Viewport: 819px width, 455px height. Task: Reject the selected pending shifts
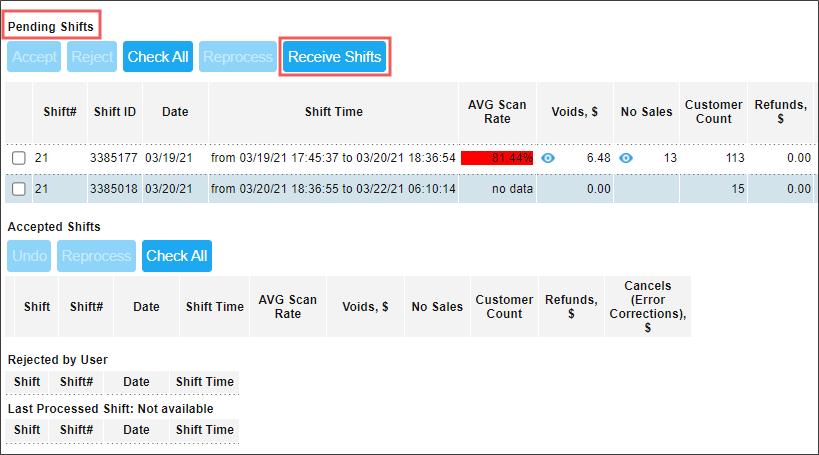(x=92, y=57)
